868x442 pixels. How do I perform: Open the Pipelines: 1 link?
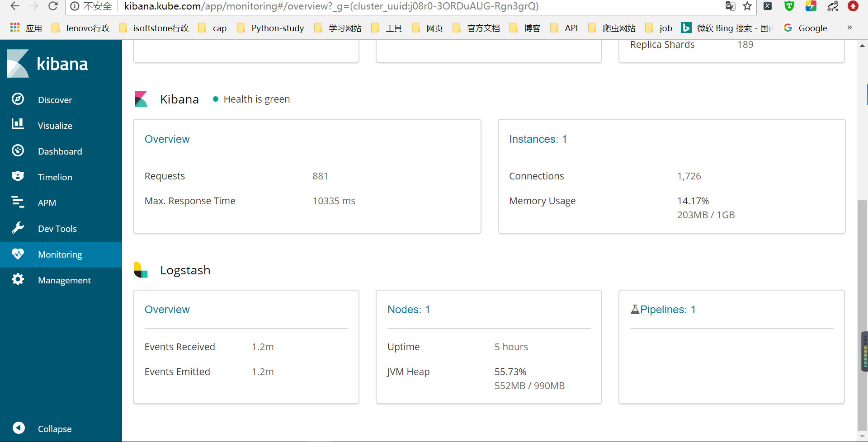(668, 310)
